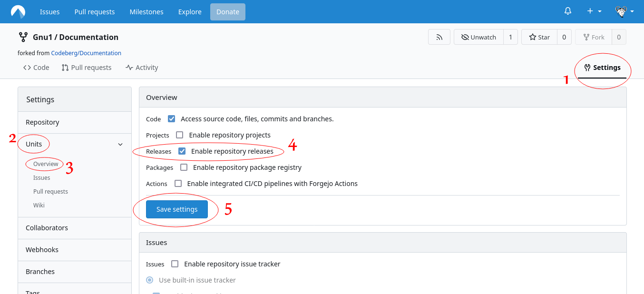This screenshot has width=644, height=294.
Task: Switch to the Activity tab
Action: (141, 67)
